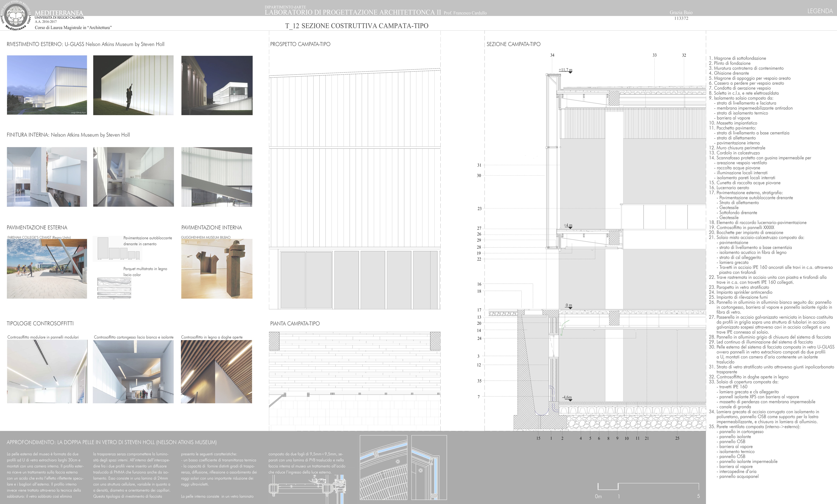This screenshot has height=504, width=837.
Task: Click the curved glass corner detail drawing
Action: coord(384,467)
